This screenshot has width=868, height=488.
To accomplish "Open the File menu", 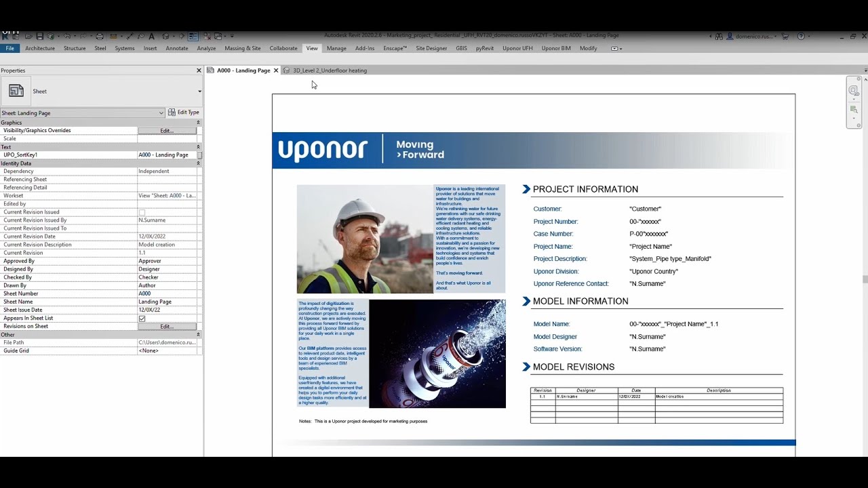I will coord(9,49).
